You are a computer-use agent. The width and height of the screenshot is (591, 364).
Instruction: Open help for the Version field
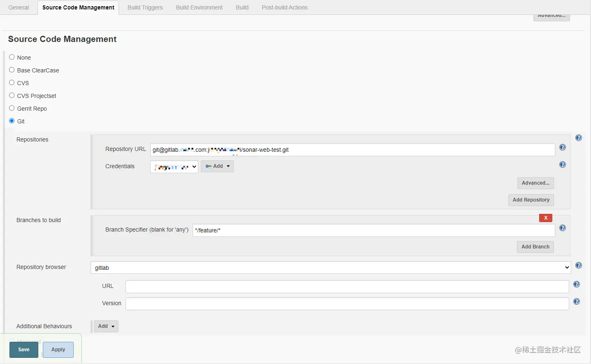pos(577,301)
